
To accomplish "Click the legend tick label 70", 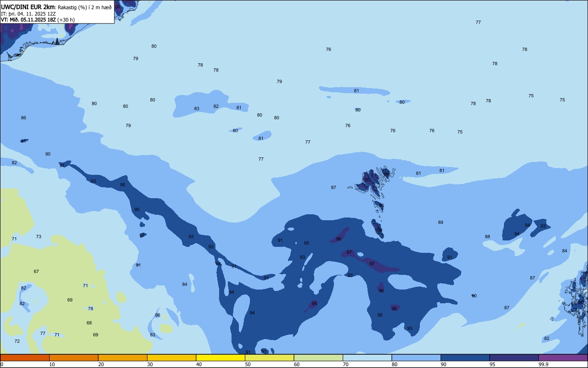I will [345, 364].
